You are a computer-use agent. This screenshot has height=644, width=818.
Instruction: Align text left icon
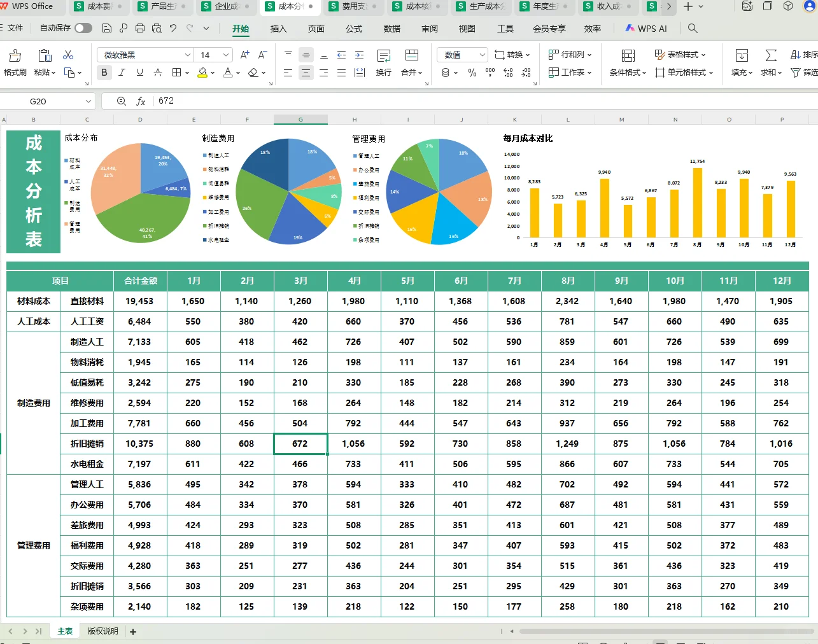click(x=288, y=73)
